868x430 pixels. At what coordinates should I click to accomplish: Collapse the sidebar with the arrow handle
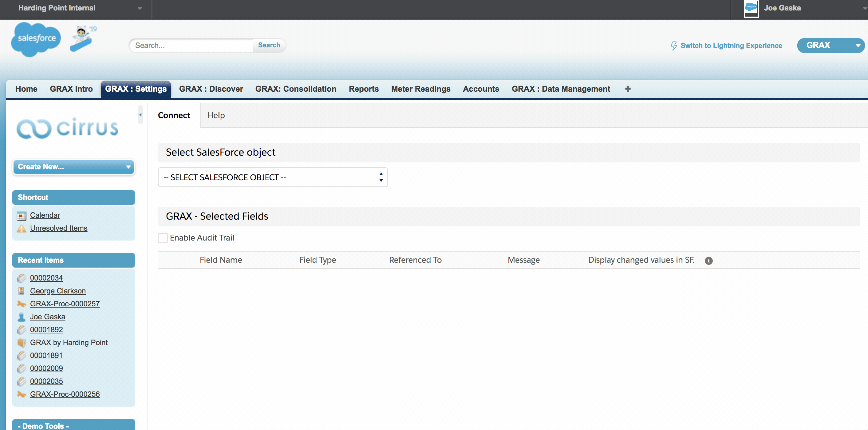140,115
